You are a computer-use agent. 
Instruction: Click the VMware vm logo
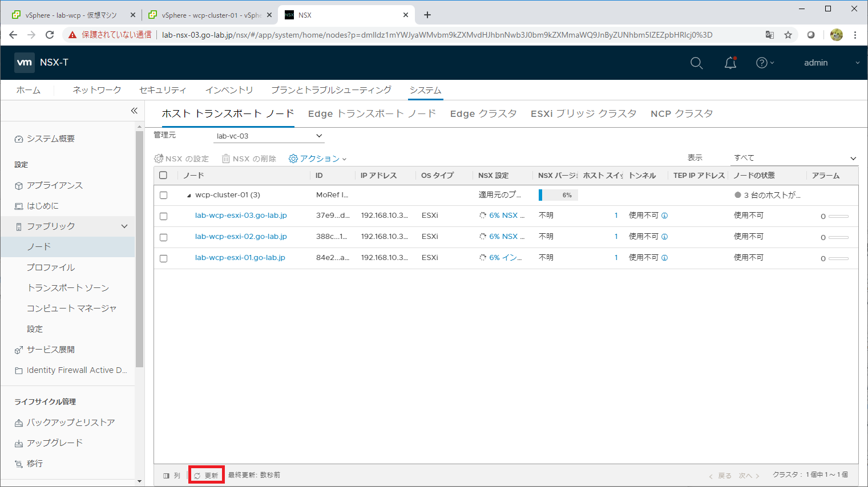(25, 63)
